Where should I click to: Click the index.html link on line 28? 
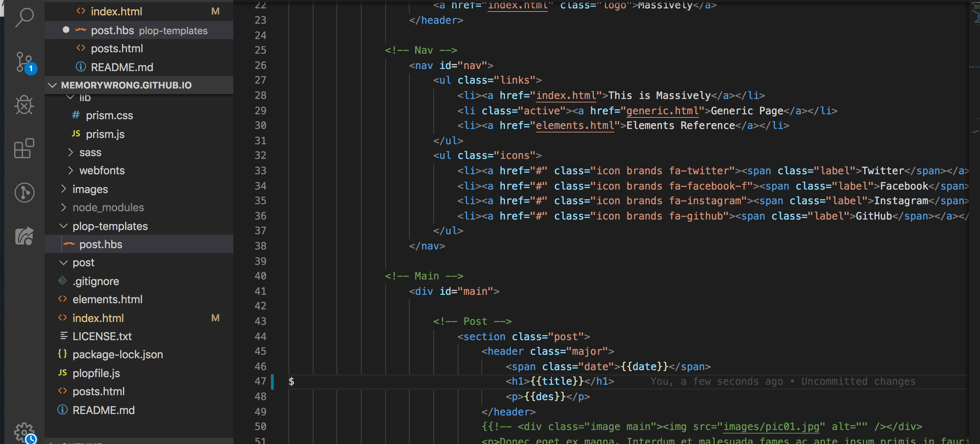click(x=566, y=95)
